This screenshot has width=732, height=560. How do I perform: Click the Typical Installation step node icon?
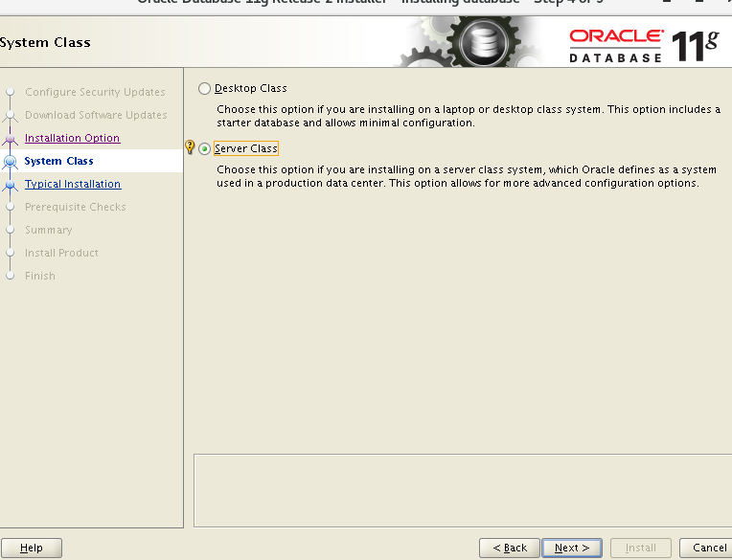tap(10, 185)
